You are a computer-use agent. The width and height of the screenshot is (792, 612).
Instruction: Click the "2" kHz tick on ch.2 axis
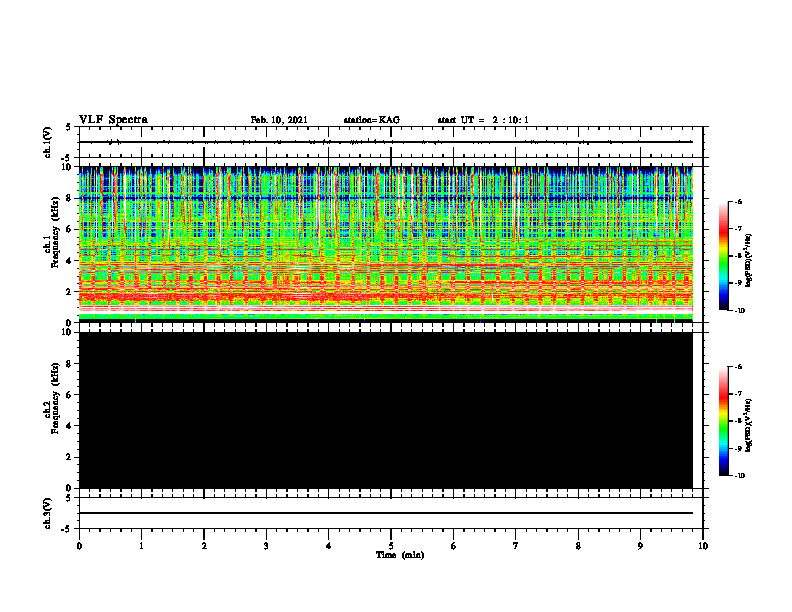[x=70, y=457]
